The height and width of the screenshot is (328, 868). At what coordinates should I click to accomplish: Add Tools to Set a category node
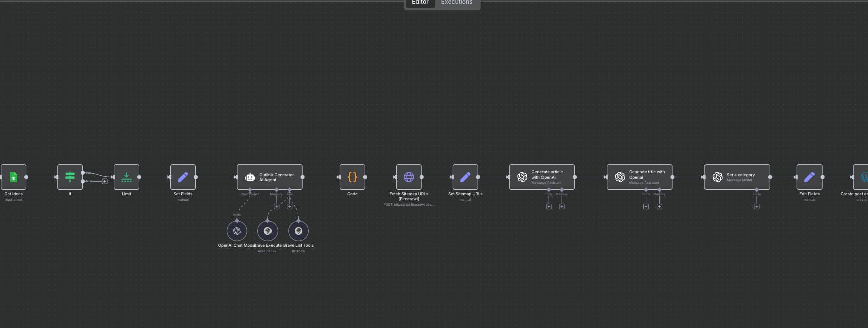756,206
